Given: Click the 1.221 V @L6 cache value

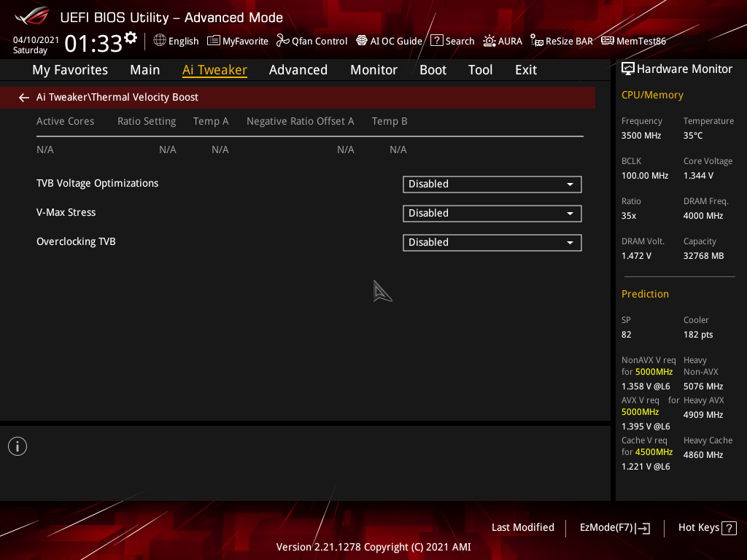Looking at the screenshot, I should click(646, 467).
